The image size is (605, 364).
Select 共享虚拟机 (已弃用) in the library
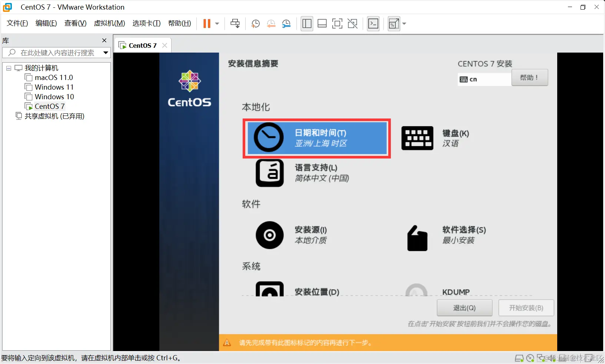coord(54,116)
